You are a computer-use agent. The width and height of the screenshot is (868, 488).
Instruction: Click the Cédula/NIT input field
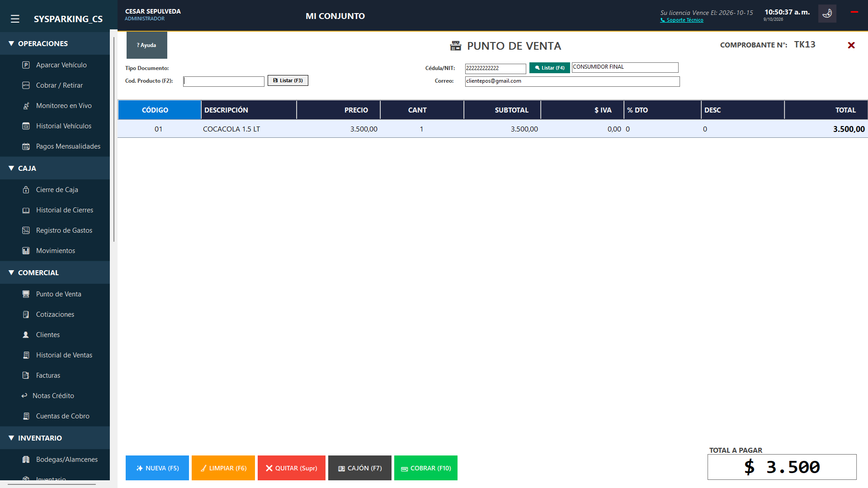(495, 68)
